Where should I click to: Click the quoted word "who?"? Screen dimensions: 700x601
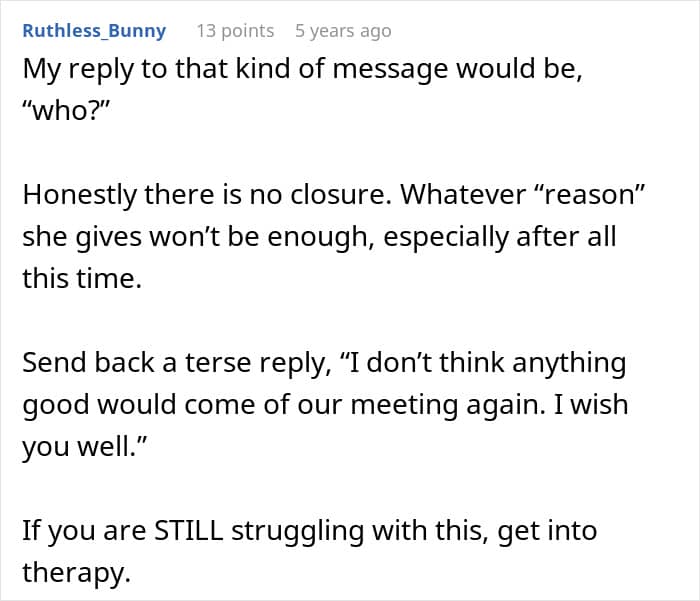pyautogui.click(x=65, y=112)
